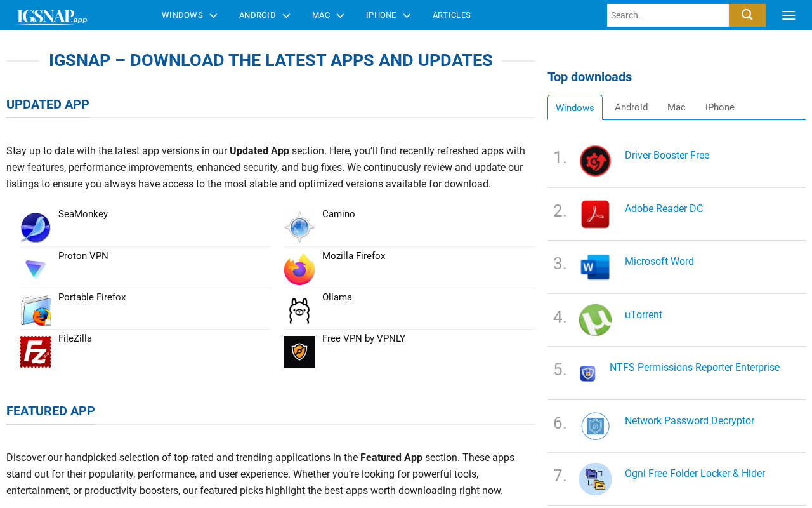Expand the Mac dropdown in navigation

pos(327,15)
